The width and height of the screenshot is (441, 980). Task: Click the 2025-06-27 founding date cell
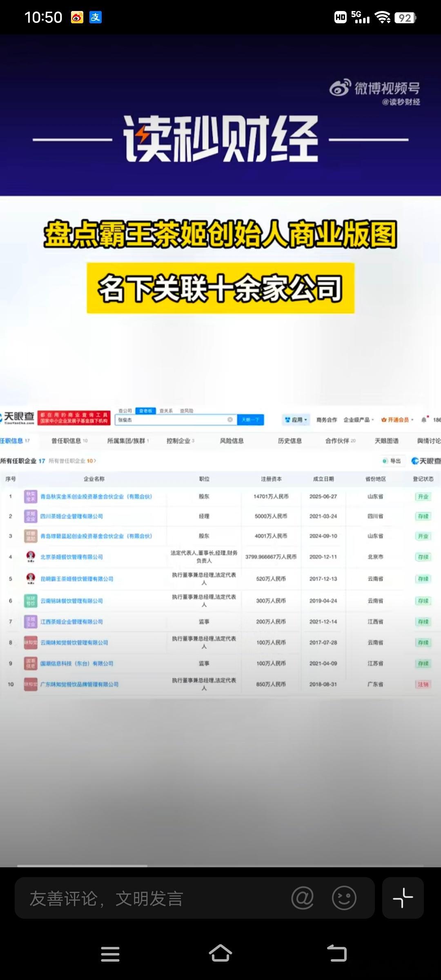coord(323,497)
